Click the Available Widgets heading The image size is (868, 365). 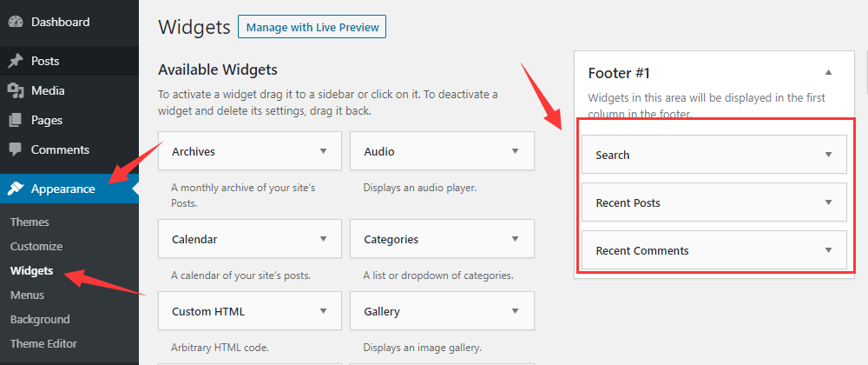[x=218, y=70]
